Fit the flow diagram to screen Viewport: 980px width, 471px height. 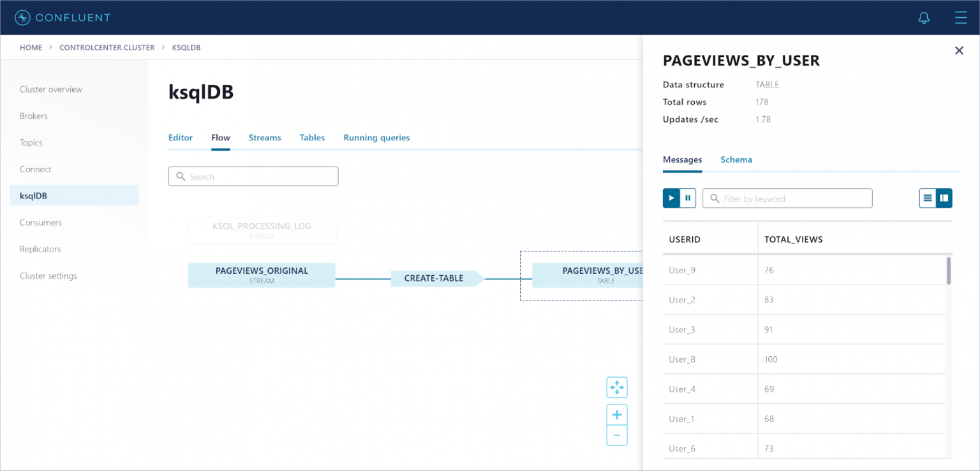pos(616,387)
